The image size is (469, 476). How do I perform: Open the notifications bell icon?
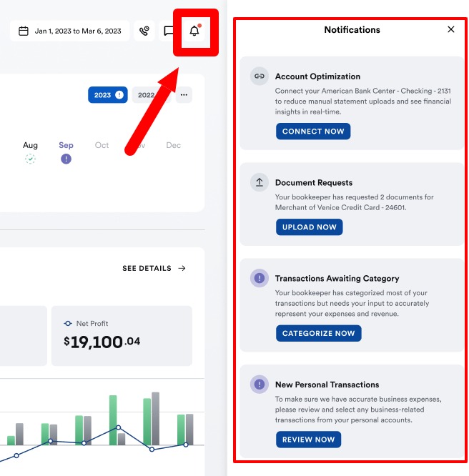[x=194, y=31]
